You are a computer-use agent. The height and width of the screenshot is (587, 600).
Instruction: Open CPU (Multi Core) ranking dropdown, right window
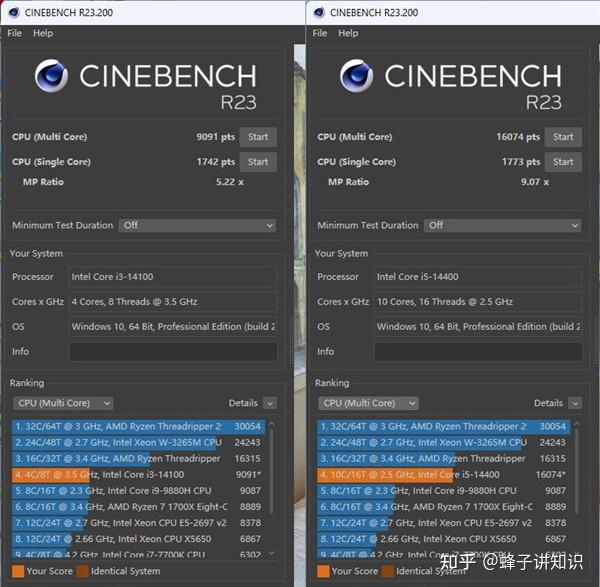(368, 403)
